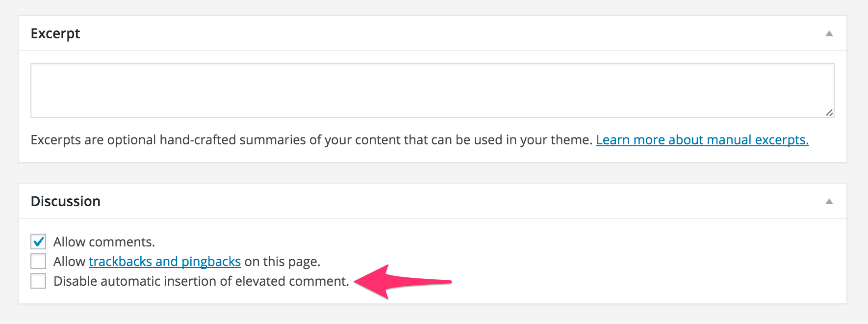The width and height of the screenshot is (868, 324).
Task: Select the Excerpt panel title text
Action: 56,33
